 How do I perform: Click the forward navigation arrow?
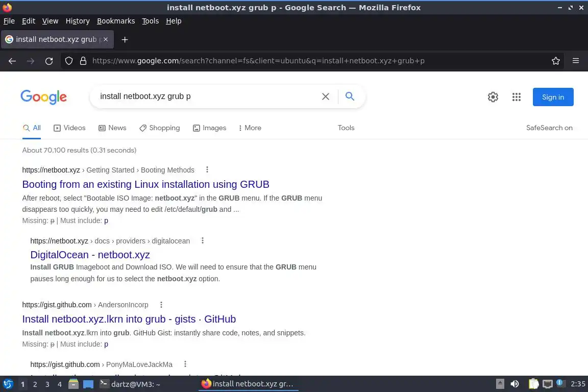[31, 61]
